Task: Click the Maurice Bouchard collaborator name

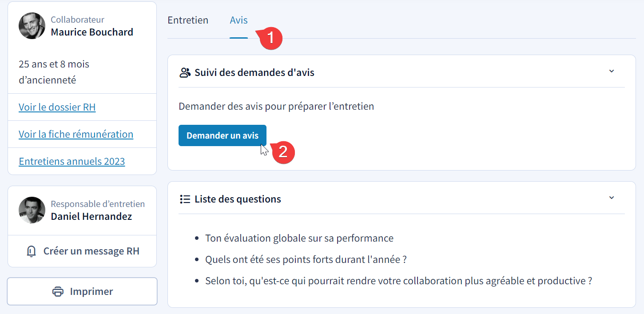Action: pyautogui.click(x=92, y=32)
